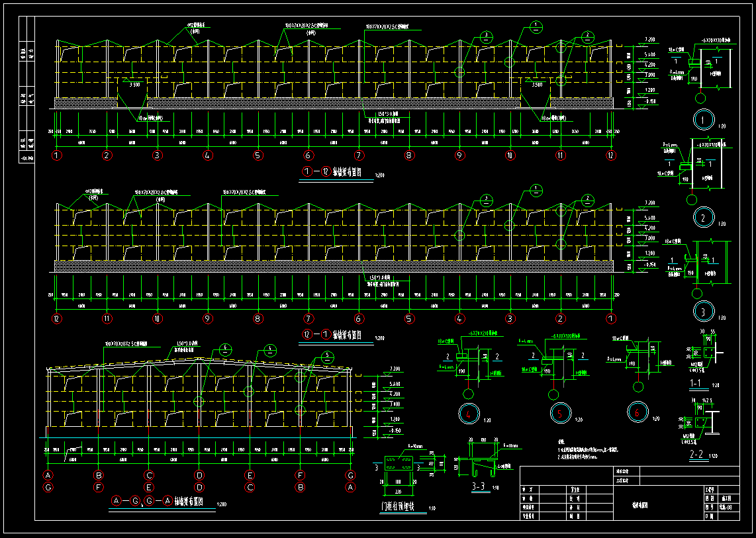This screenshot has width=756, height=538.
Task: Select axis bubble 12 in top elevation
Action: 610,156
